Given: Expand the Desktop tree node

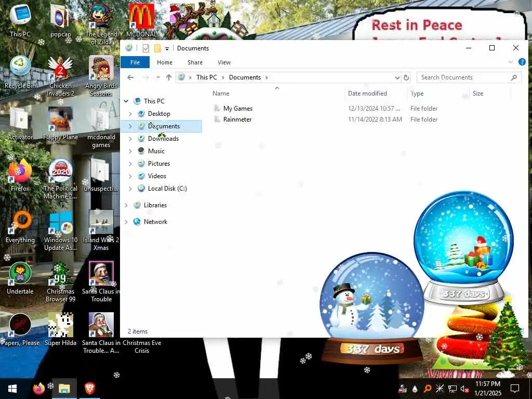Looking at the screenshot, I should coord(130,114).
